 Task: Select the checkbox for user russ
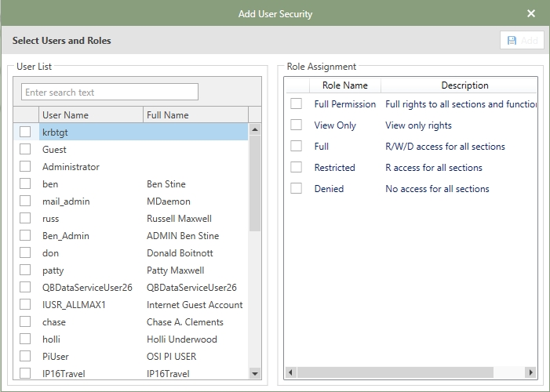25,218
